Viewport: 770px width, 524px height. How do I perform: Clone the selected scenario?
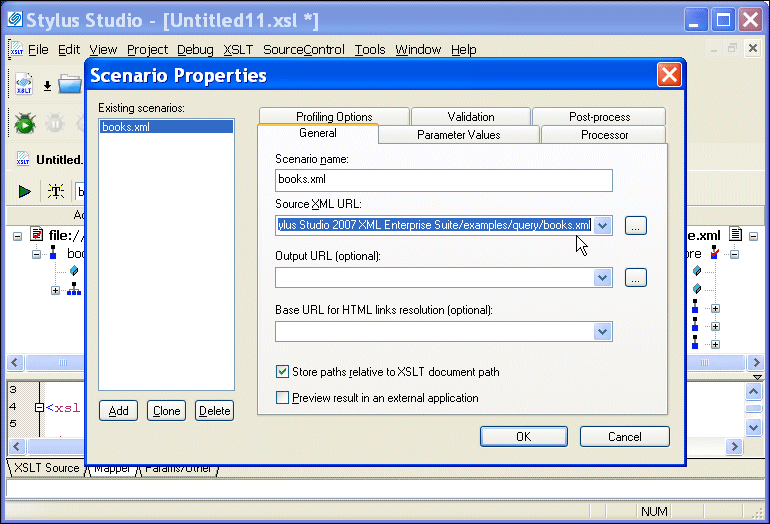click(x=166, y=411)
